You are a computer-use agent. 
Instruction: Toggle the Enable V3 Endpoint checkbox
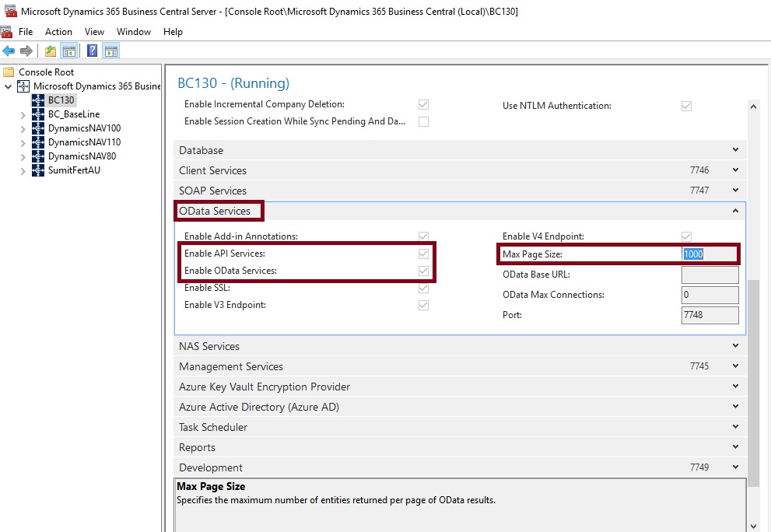click(423, 305)
